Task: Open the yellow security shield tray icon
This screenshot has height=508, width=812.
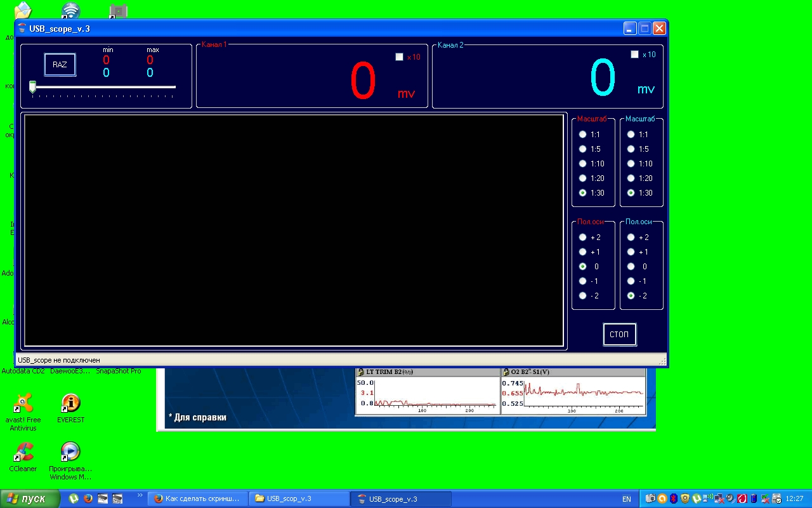Action: click(685, 498)
